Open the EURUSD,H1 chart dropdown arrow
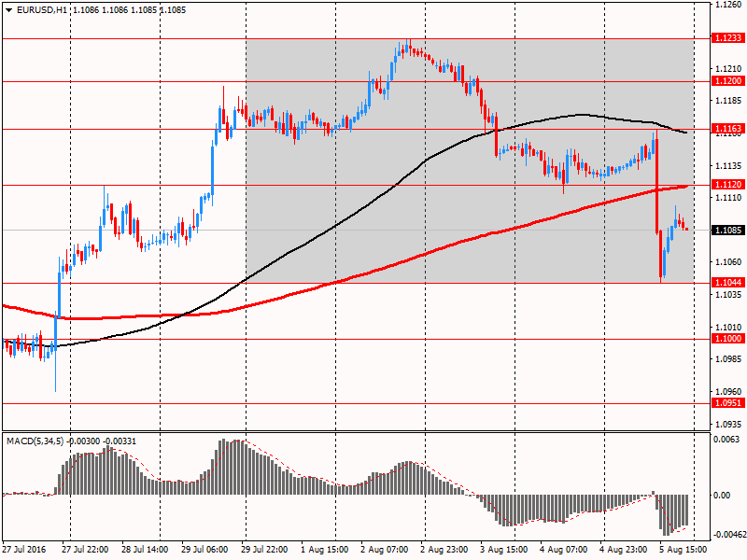Viewport: 747px width, 560px height. coord(8,10)
